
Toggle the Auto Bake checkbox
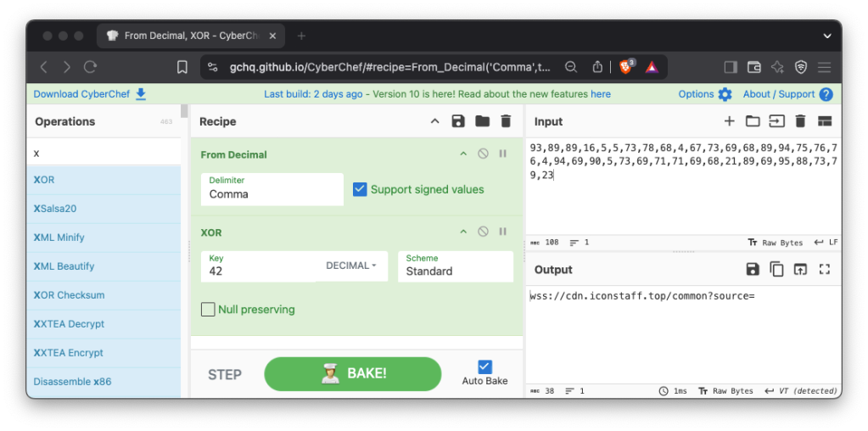pyautogui.click(x=484, y=367)
